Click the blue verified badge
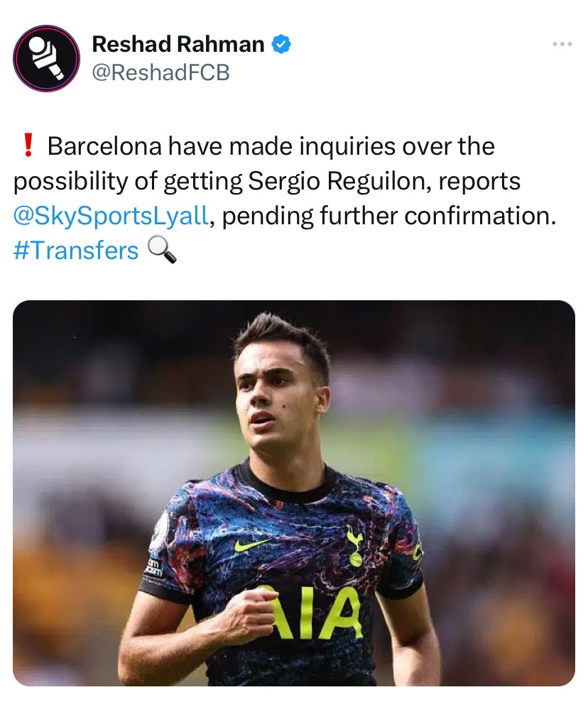Image resolution: width=588 pixels, height=702 pixels. [x=282, y=45]
